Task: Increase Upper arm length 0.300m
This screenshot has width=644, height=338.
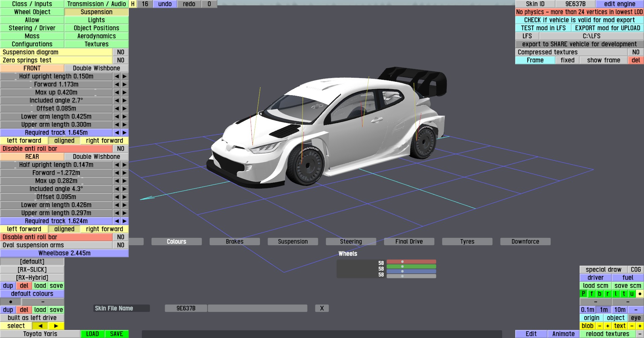Action: [x=124, y=125]
